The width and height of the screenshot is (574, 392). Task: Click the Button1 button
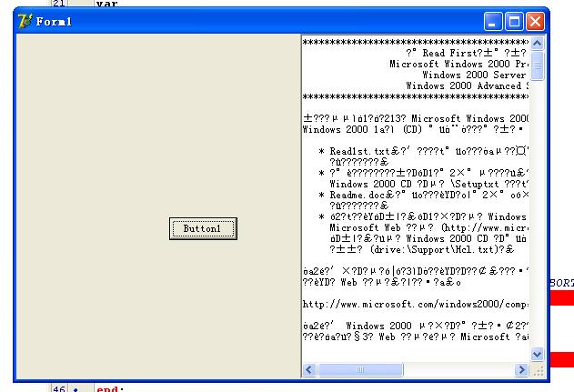[204, 229]
